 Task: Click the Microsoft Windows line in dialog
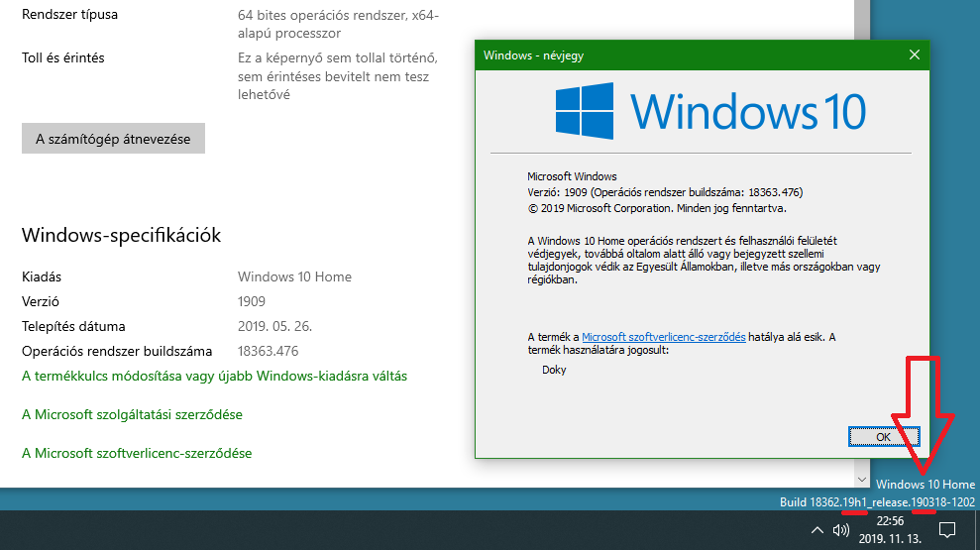click(572, 176)
